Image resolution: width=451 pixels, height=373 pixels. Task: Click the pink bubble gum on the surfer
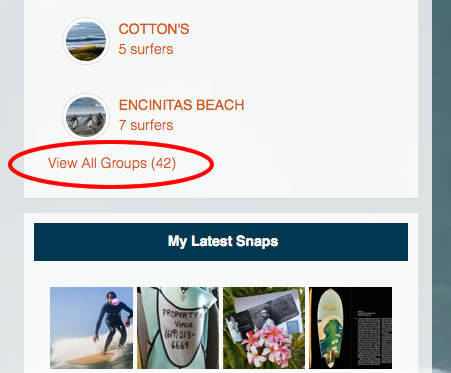[115, 302]
